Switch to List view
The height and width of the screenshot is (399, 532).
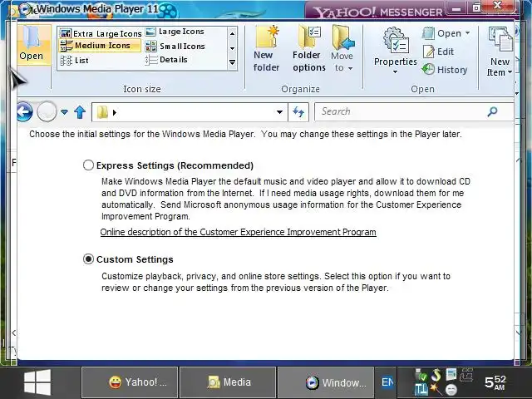point(74,61)
